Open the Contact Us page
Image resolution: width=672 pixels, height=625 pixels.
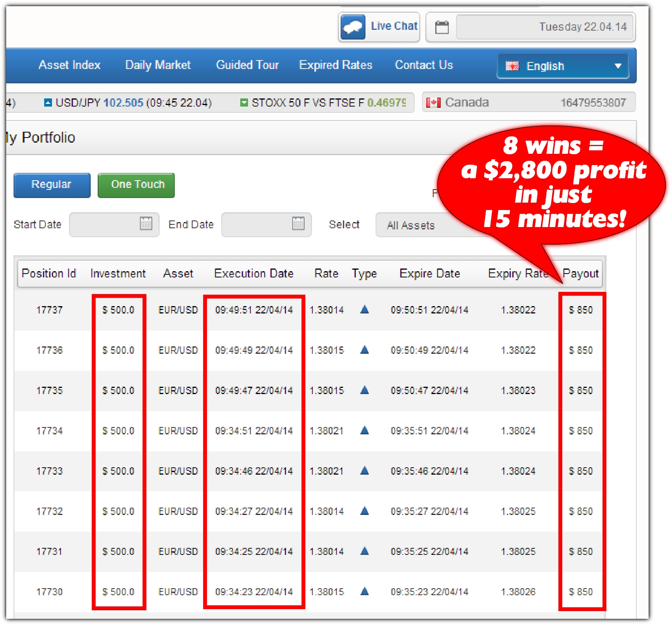tap(424, 65)
